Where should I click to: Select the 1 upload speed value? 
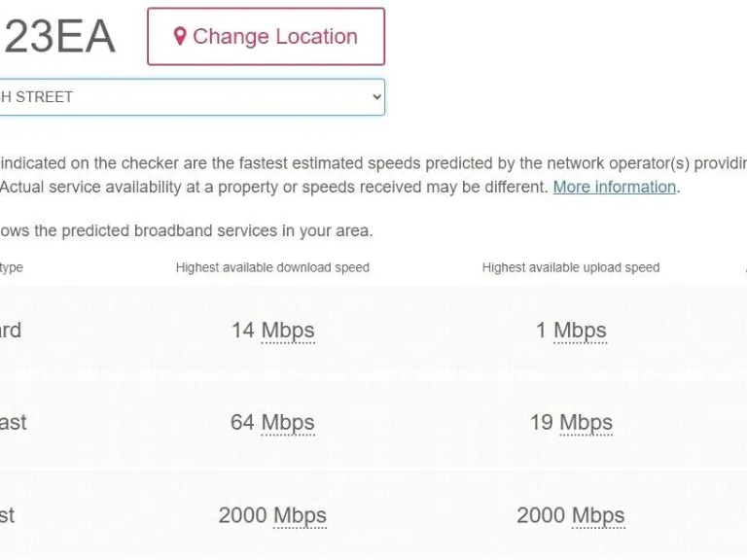pos(542,331)
